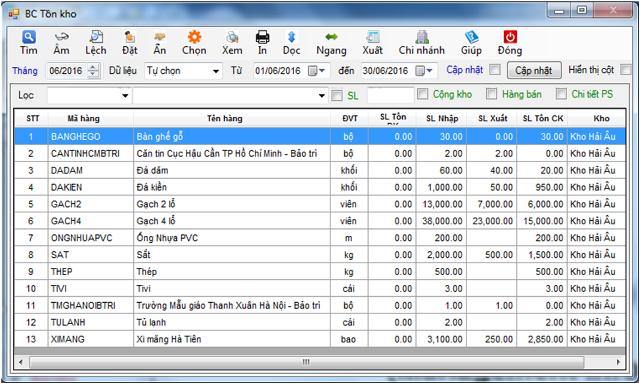Click the Tháng 06/2016 spinner arrows
640x384 pixels.
tap(93, 71)
